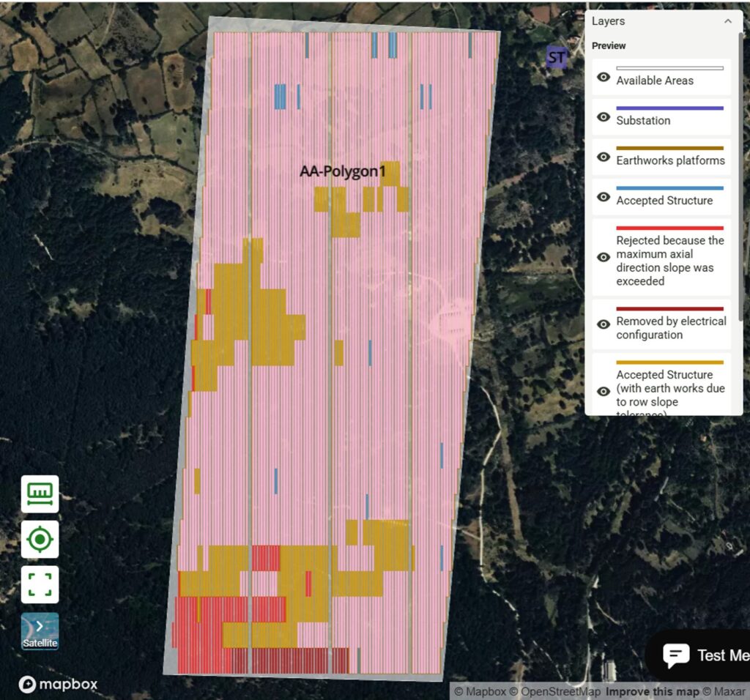The width and height of the screenshot is (750, 700).
Task: Hide Accepted Structure with earth works layer
Action: (604, 391)
